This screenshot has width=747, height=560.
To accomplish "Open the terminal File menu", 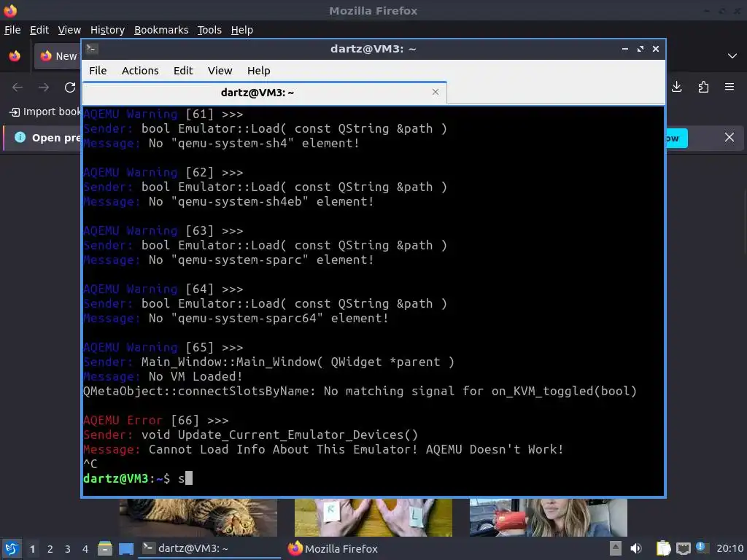I will tap(98, 71).
